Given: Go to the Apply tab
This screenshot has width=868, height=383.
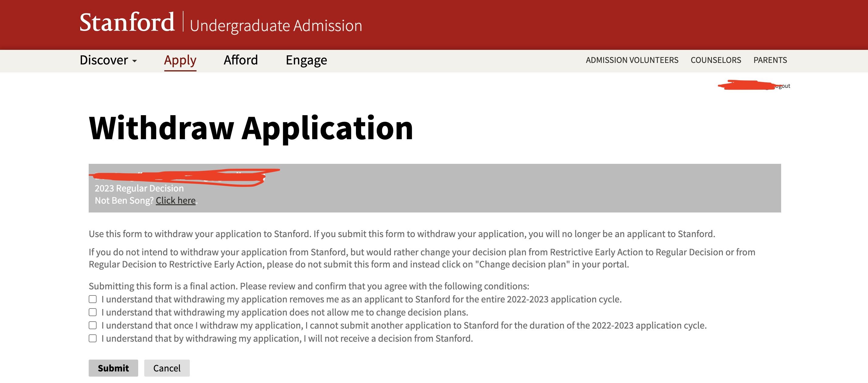Looking at the screenshot, I should tap(180, 60).
